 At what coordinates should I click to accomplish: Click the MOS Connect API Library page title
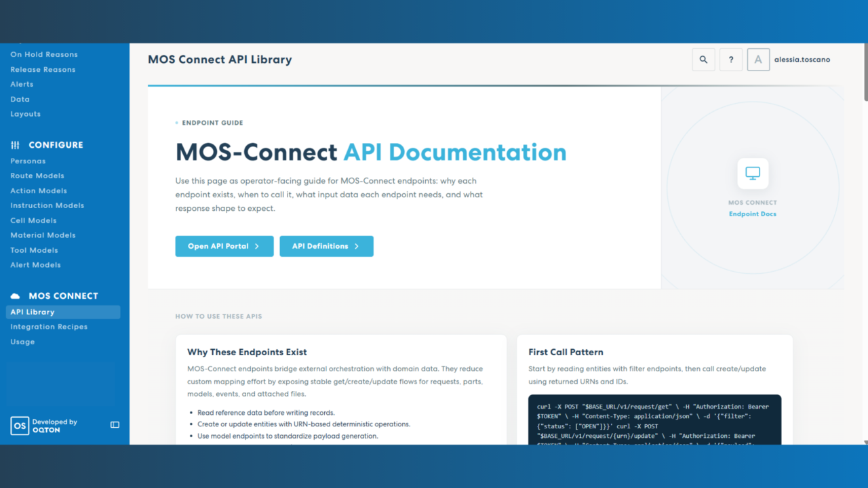click(220, 60)
